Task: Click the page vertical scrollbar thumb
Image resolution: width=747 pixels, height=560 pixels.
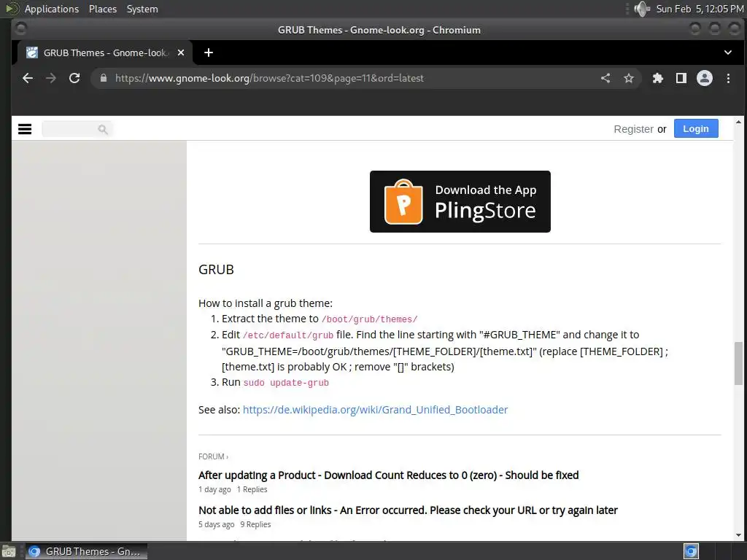Action: [x=738, y=363]
